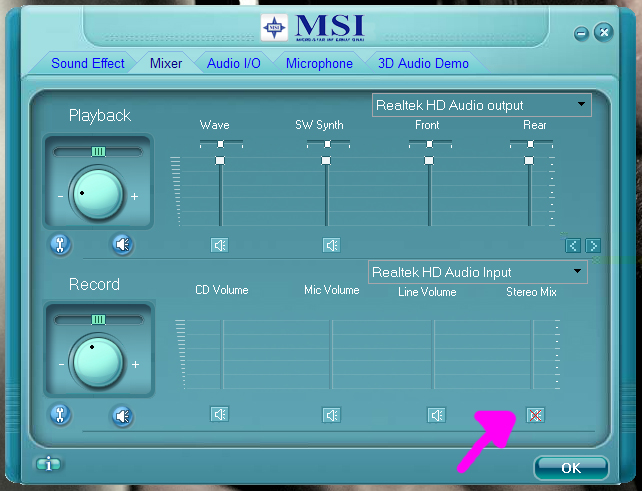Click the Playback section label
This screenshot has width=642, height=491.
[100, 115]
